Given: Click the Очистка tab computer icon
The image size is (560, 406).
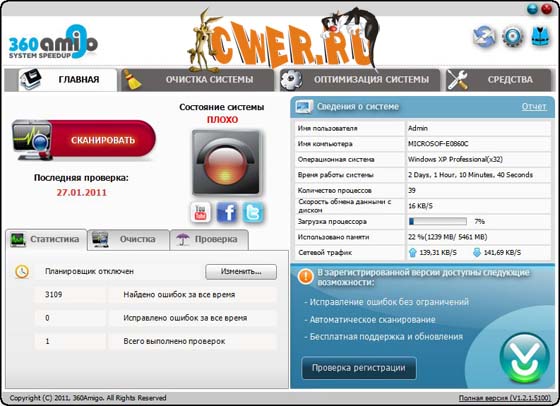Looking at the screenshot, I should [x=100, y=240].
